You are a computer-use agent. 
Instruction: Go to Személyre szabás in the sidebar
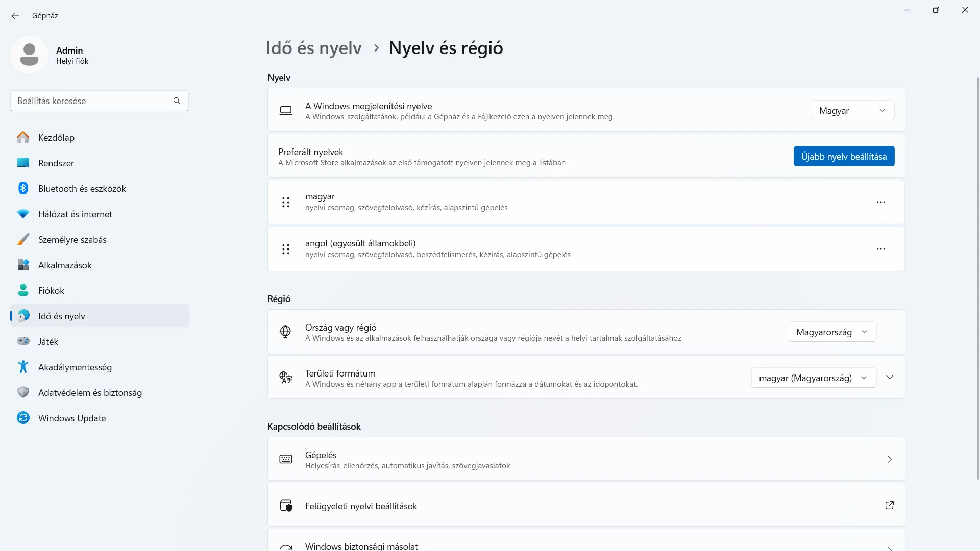[72, 240]
